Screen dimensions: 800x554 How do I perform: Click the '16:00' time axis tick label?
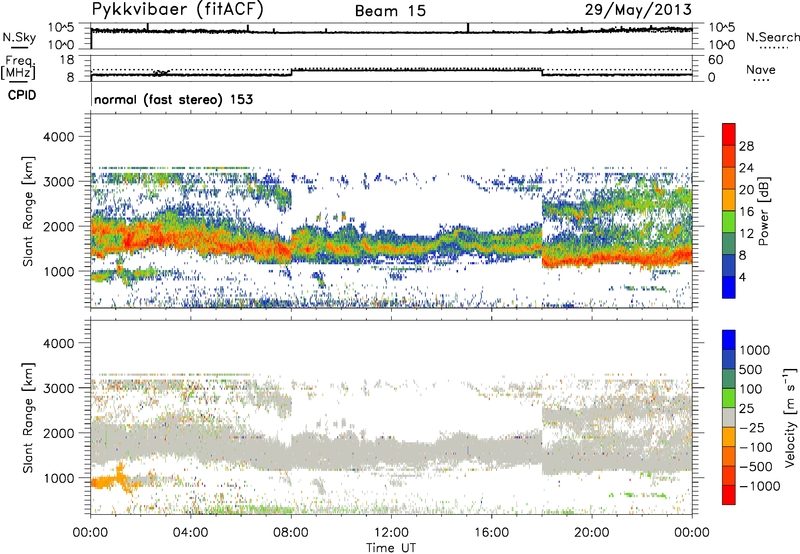coord(491,533)
